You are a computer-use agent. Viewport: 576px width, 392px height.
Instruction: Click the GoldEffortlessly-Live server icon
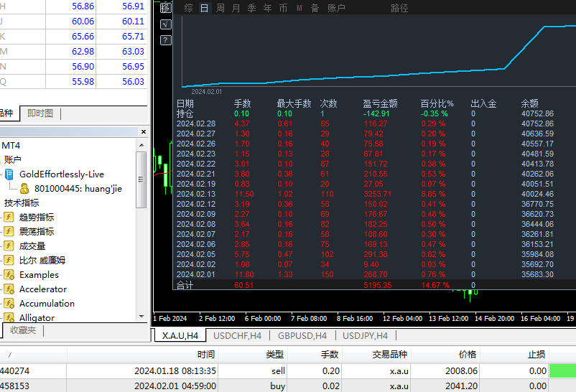pyautogui.click(x=9, y=174)
